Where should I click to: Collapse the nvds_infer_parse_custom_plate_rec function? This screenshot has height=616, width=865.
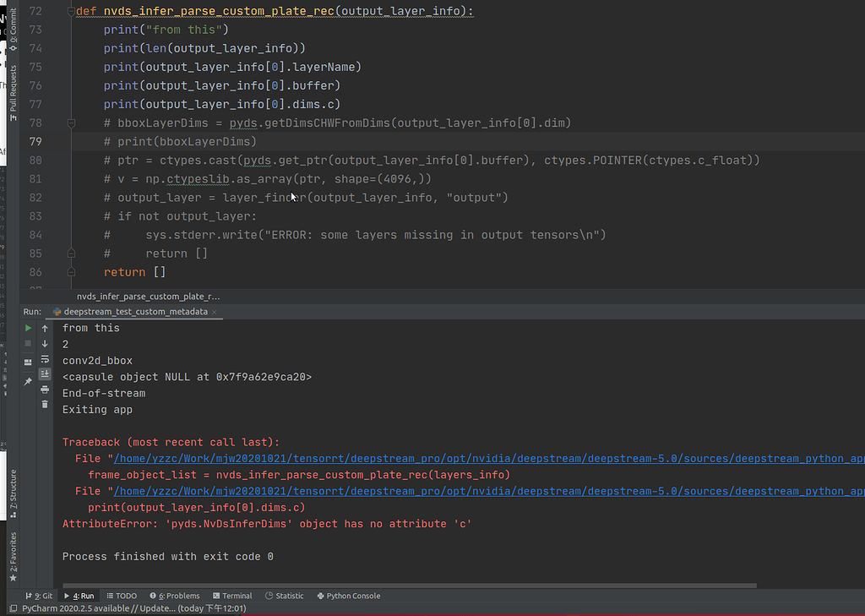tap(71, 11)
